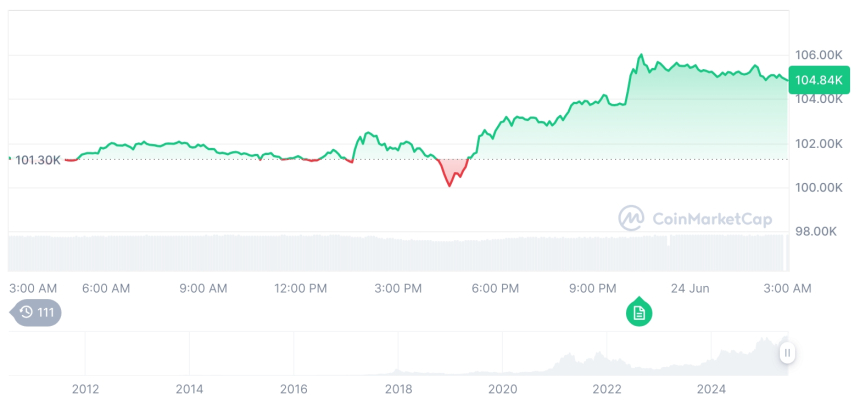Screen dimensions: 860x401
Task: Click the 101.30K opening price label
Action: click(x=38, y=159)
